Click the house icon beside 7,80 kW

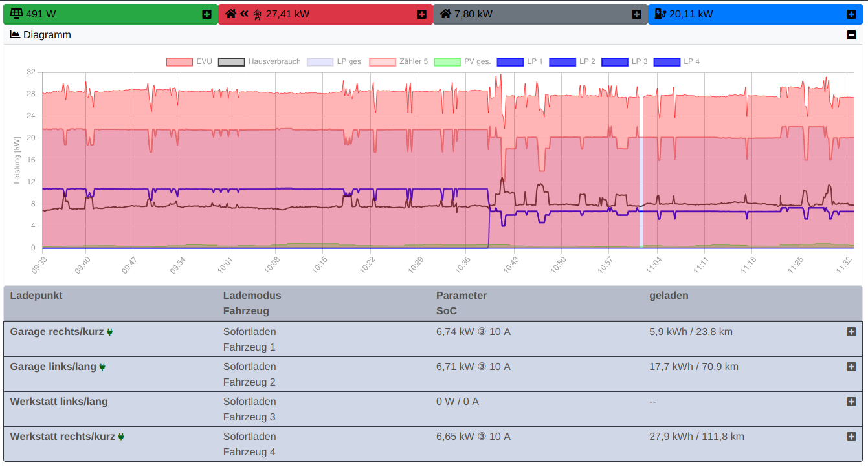pyautogui.click(x=445, y=14)
